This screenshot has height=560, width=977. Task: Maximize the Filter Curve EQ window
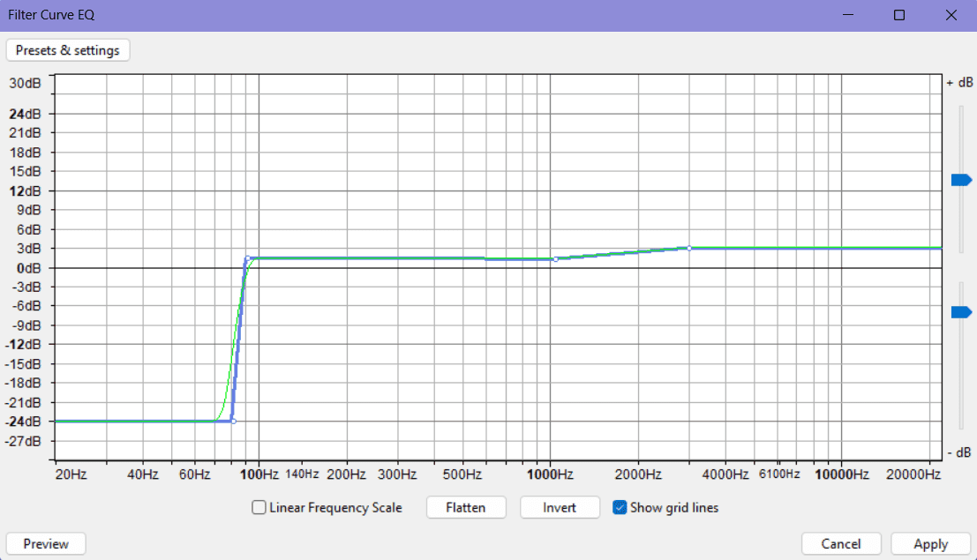point(899,15)
